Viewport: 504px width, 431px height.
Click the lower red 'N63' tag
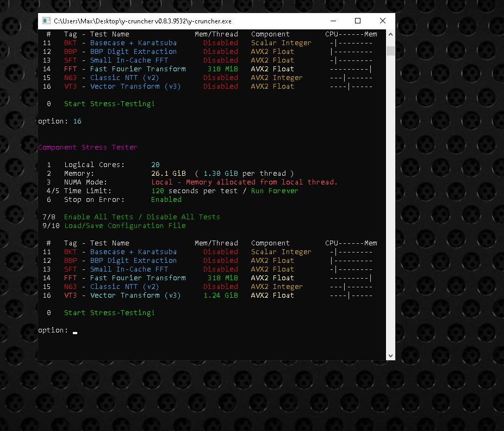(x=70, y=287)
